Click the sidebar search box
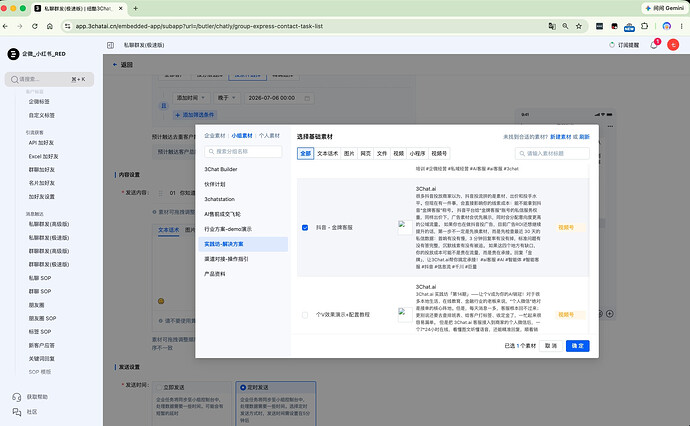 pyautogui.click(x=49, y=79)
